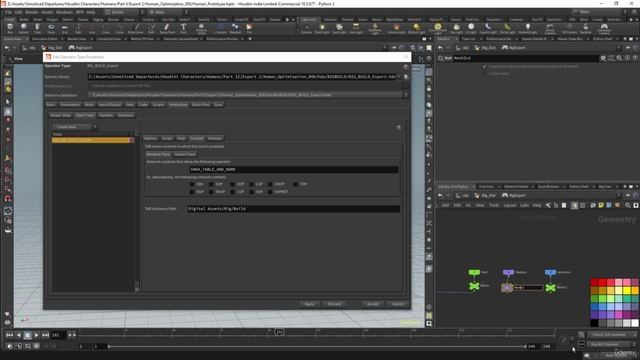Enable the VOP network context checkbox

point(232,184)
